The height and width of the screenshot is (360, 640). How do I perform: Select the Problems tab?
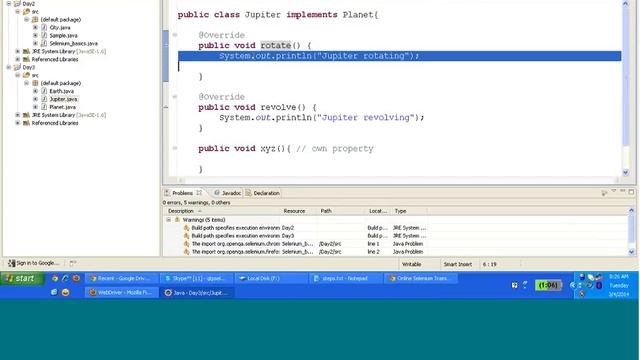(182, 193)
